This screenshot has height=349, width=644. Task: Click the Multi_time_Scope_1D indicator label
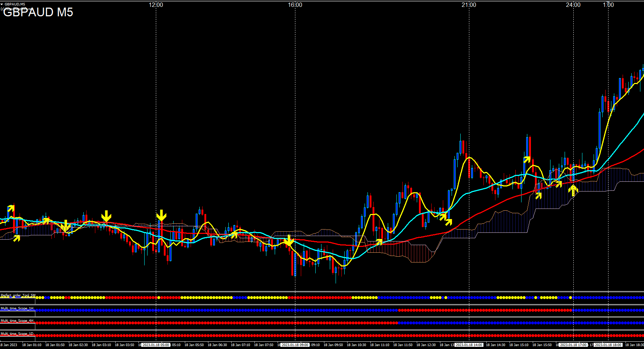17,334
